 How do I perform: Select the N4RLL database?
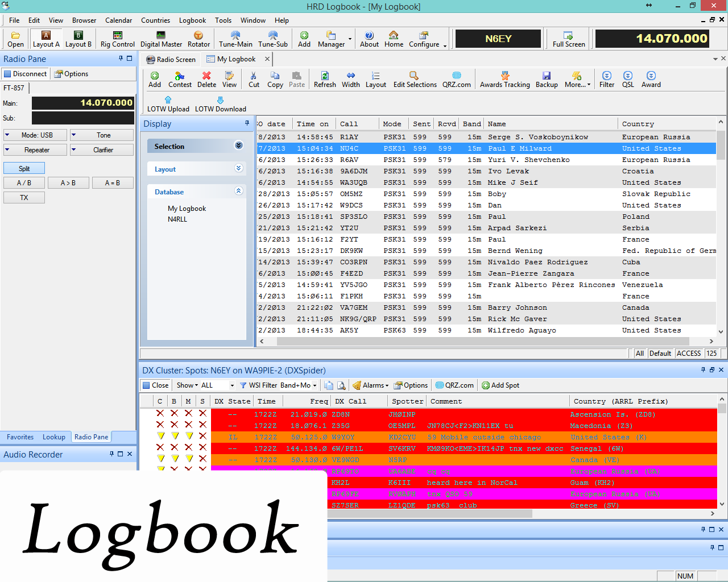tap(177, 219)
